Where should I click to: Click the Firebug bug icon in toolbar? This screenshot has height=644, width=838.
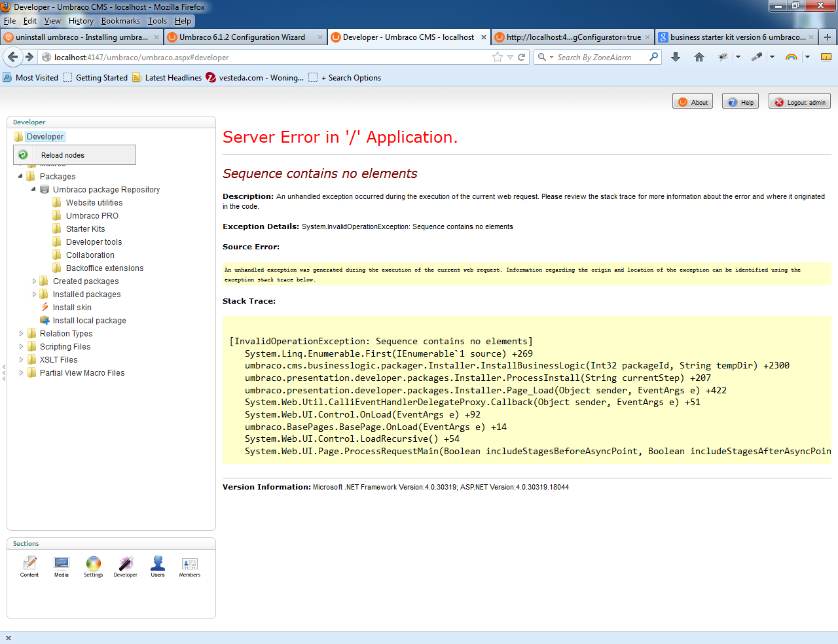(x=723, y=57)
